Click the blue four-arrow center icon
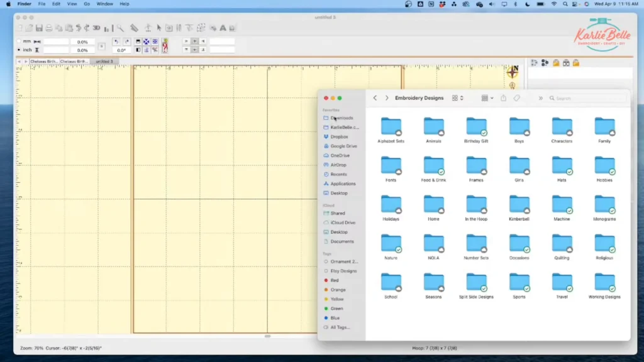644x362 pixels. coord(146,41)
